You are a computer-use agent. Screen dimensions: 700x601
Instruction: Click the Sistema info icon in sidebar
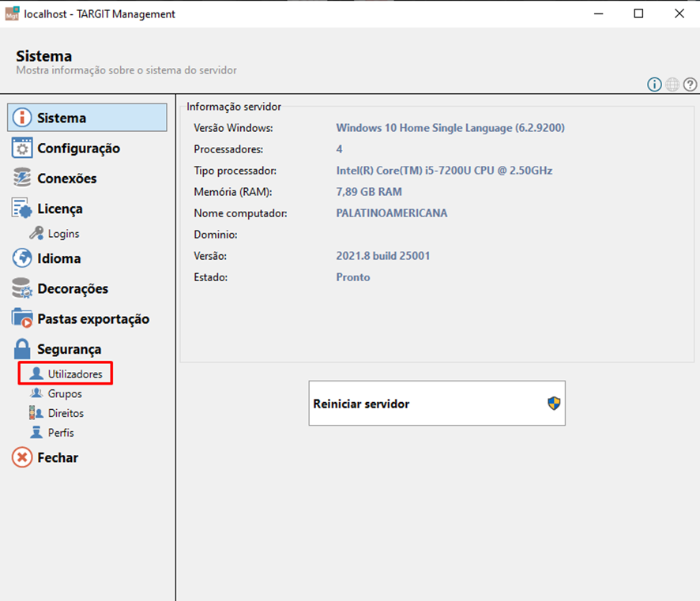pyautogui.click(x=22, y=118)
